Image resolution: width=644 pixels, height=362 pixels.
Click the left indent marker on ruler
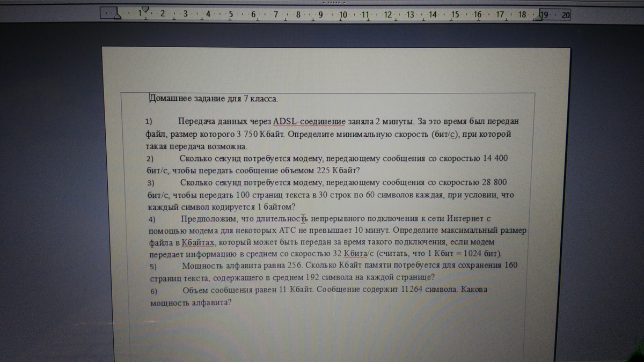click(x=118, y=17)
